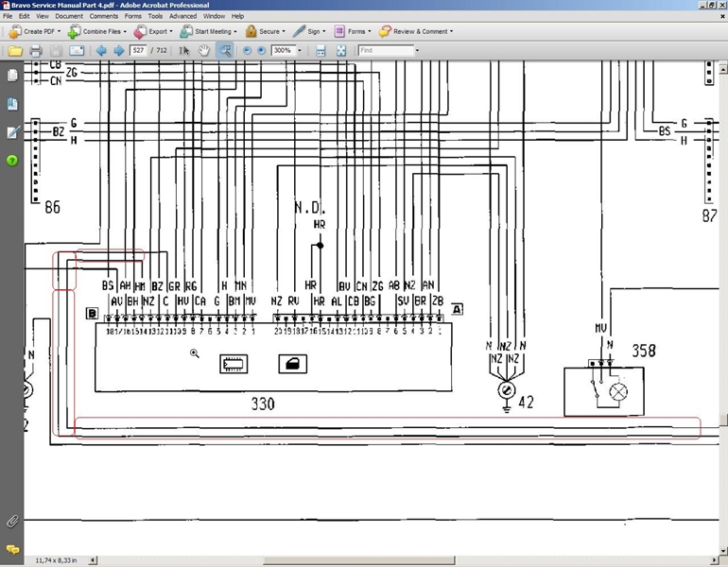Expand the 300% zoom level dropdown

coord(300,50)
